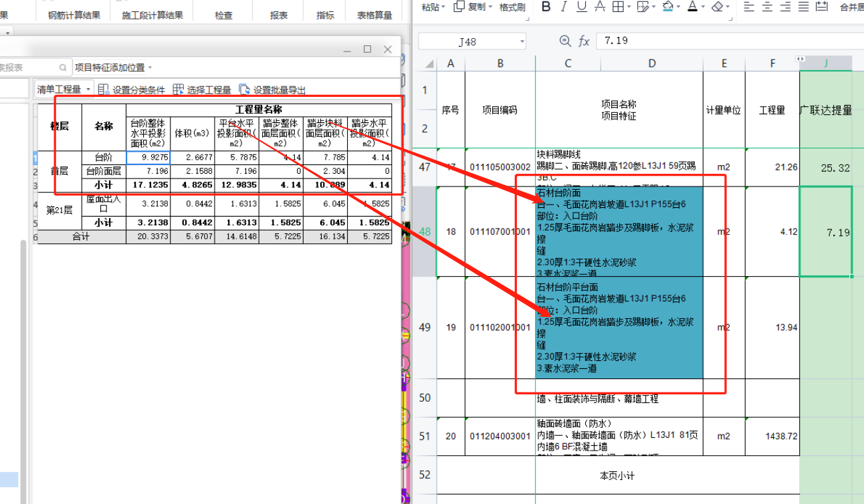This screenshot has width=864, height=504.
Task: Open the J48 name box dropdown
Action: point(524,41)
